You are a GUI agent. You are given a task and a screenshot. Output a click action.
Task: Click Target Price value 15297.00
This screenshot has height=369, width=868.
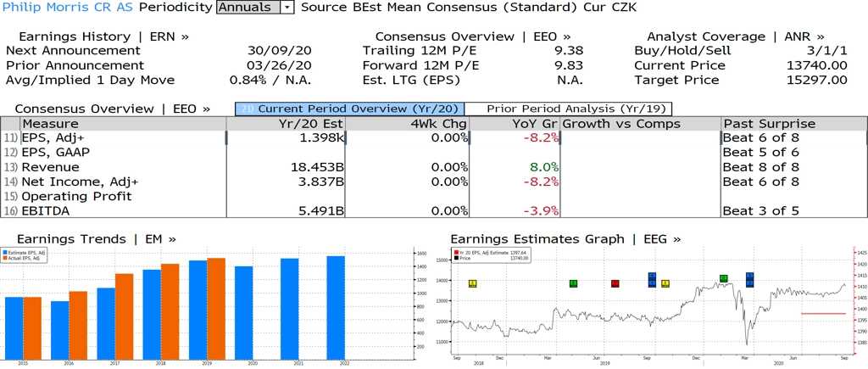click(816, 80)
